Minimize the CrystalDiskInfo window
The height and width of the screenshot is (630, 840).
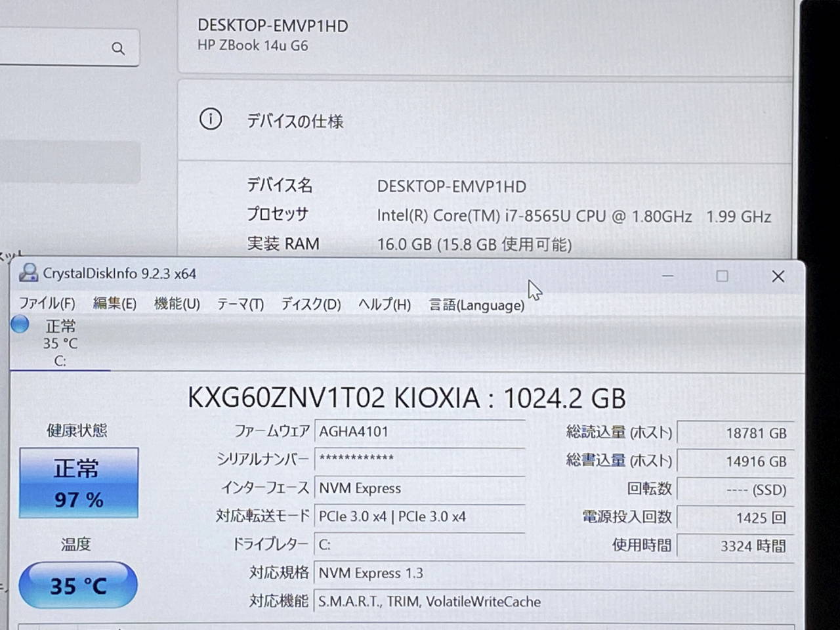(667, 276)
